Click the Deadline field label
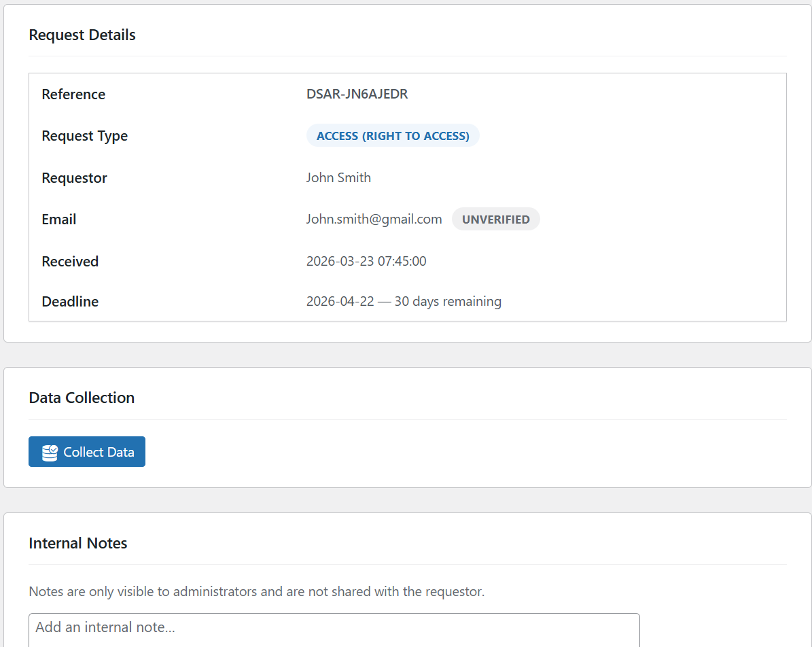This screenshot has width=812, height=647. [x=70, y=302]
